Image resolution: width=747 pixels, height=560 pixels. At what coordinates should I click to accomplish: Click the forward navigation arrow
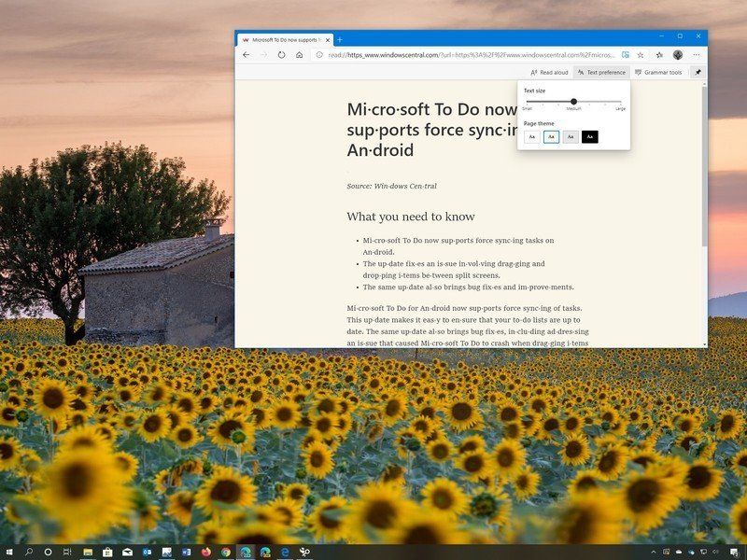click(263, 55)
